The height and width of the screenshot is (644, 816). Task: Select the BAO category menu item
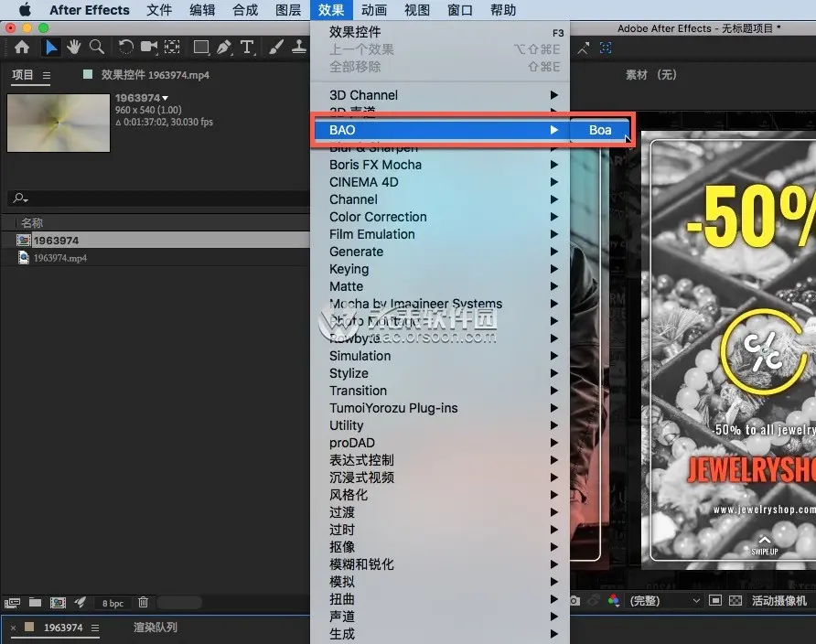click(440, 130)
